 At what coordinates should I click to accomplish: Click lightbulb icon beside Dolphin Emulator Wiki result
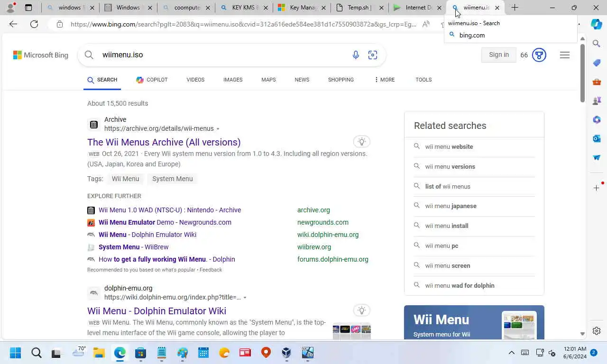click(362, 310)
